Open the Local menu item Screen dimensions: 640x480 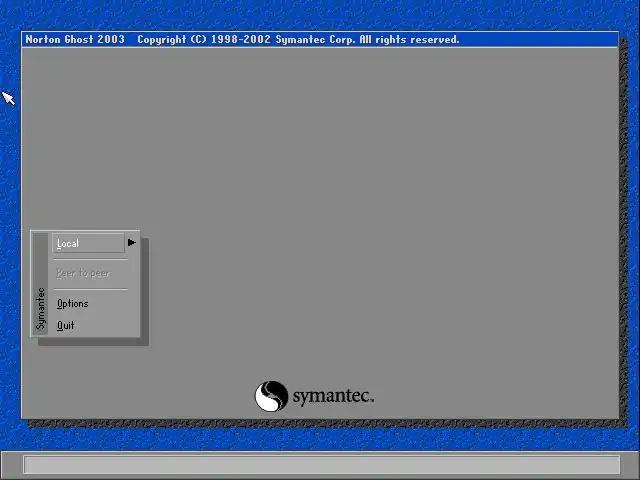pos(88,243)
